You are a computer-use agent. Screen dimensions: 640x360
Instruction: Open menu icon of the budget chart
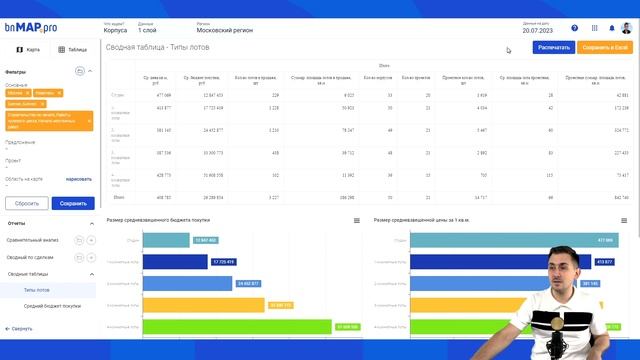click(357, 220)
